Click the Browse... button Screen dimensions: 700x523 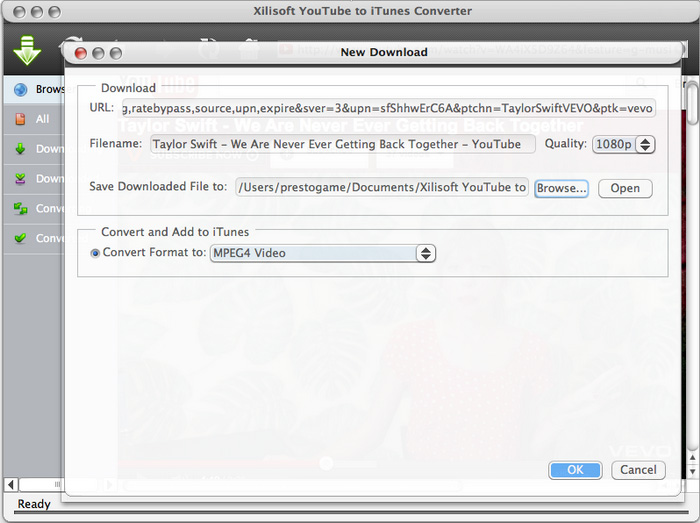tap(561, 188)
